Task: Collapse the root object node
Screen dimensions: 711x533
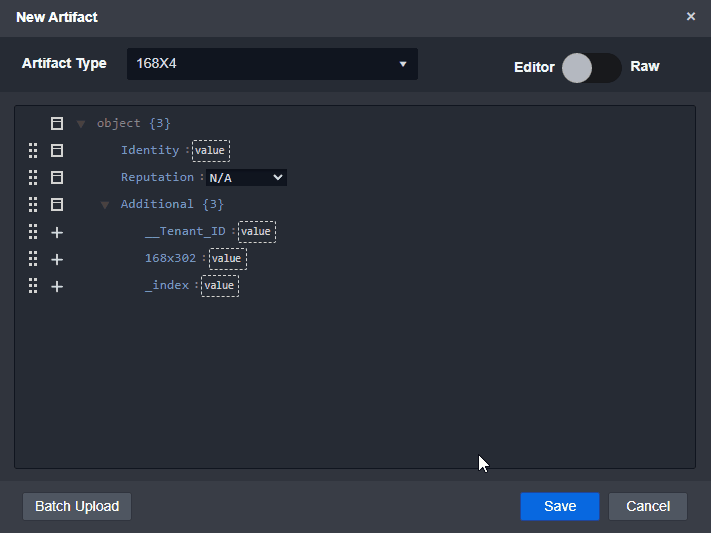Action: pos(81,124)
